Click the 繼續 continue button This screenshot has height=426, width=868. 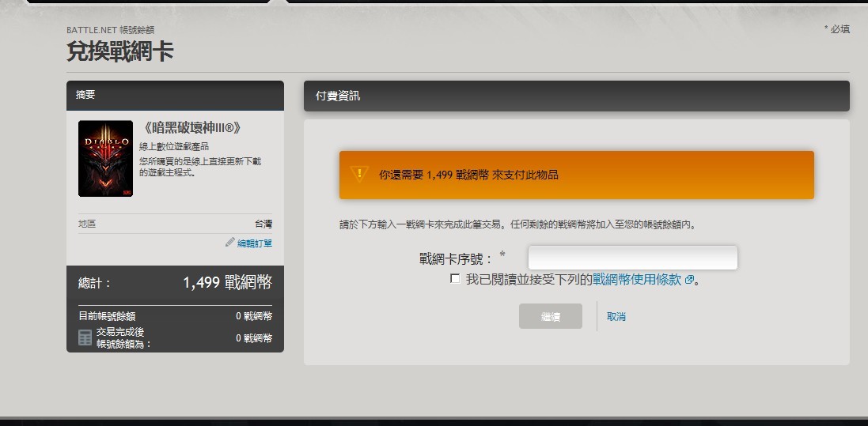tap(550, 316)
